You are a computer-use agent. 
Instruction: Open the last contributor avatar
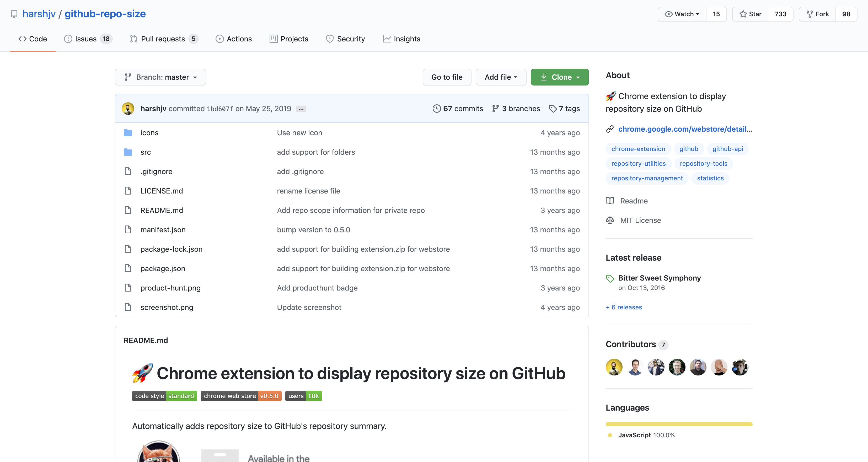point(740,367)
